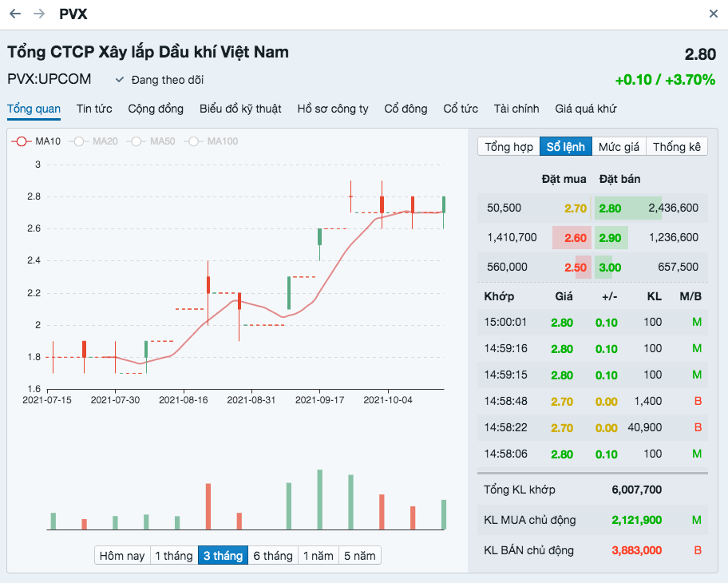Select the 14:58:22 trade with 40,900 volume

point(592,427)
